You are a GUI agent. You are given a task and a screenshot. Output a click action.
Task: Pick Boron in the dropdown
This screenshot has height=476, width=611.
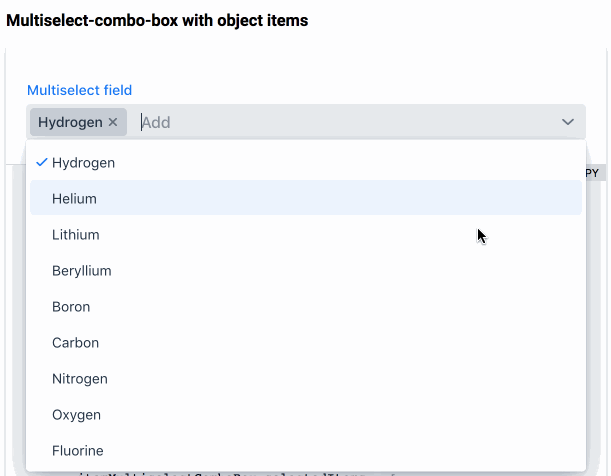[x=306, y=307]
